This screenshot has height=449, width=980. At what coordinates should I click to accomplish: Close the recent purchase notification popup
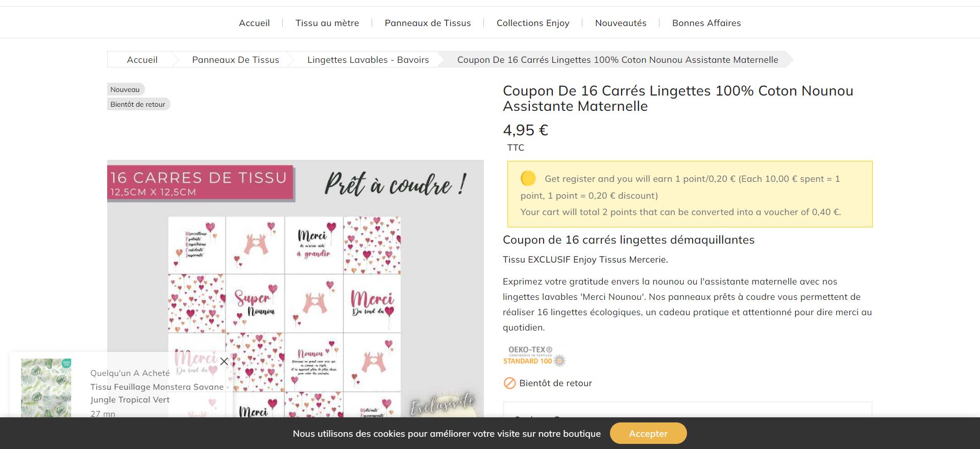point(224,361)
